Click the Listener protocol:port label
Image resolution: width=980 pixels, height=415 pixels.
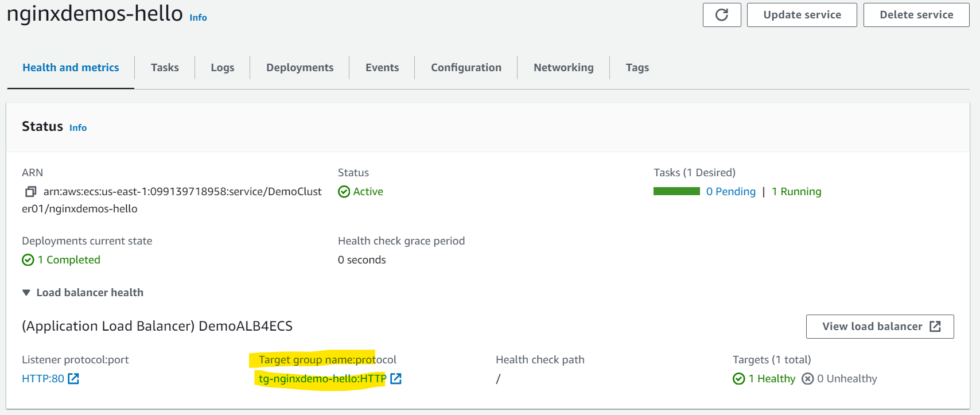75,360
